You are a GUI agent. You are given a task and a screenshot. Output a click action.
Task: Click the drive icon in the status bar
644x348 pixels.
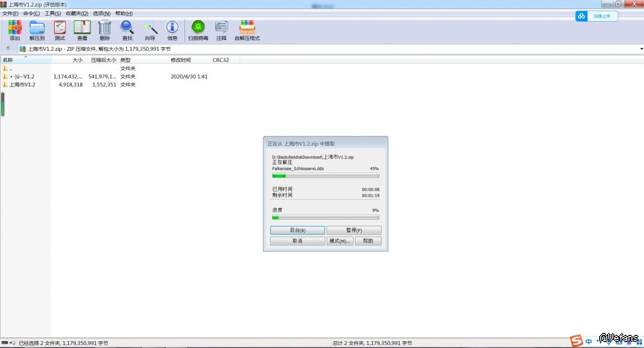pyautogui.click(x=5, y=343)
